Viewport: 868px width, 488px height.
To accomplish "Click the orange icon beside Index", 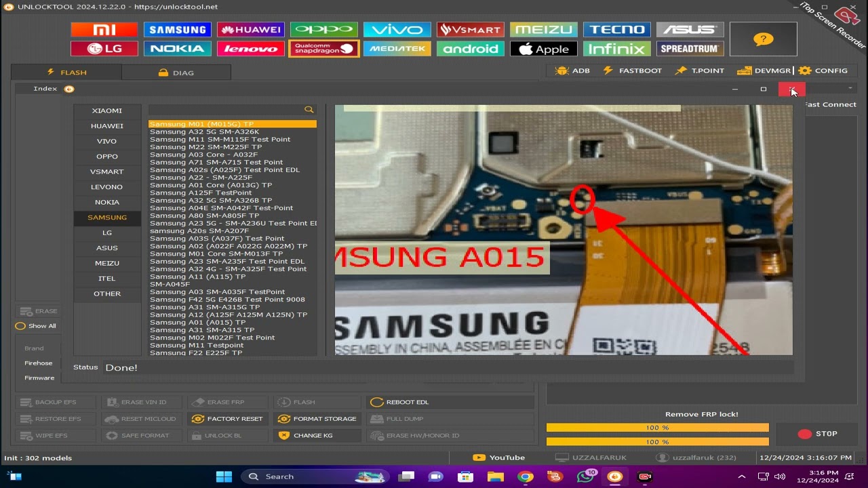I will pos(69,89).
